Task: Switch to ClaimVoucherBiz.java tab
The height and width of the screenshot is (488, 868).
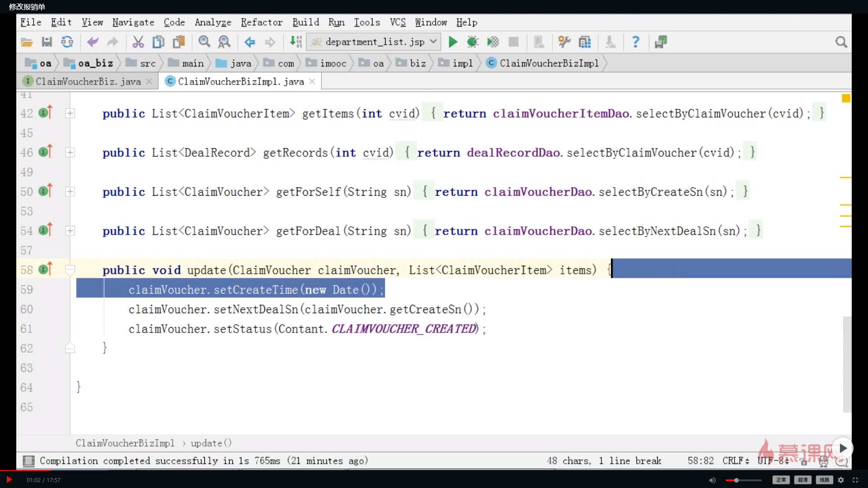Action: (x=88, y=81)
